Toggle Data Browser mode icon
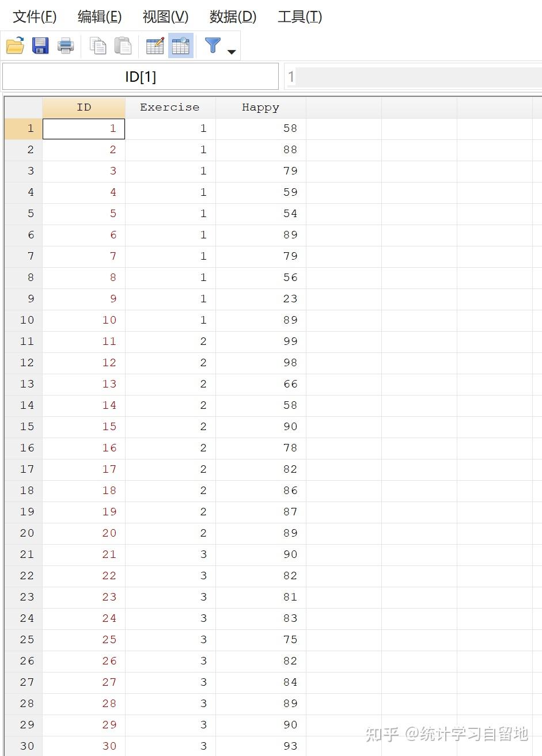This screenshot has height=756, width=542. click(181, 45)
